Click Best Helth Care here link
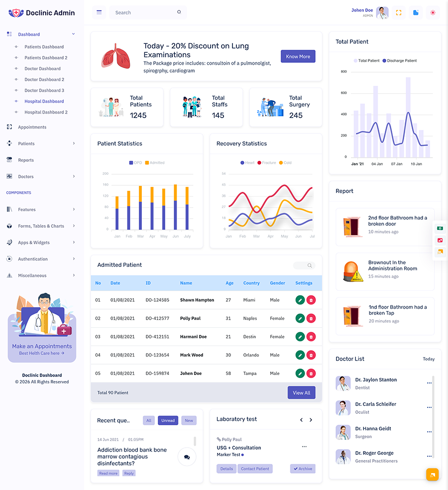The height and width of the screenshot is (490, 448). (x=41, y=353)
